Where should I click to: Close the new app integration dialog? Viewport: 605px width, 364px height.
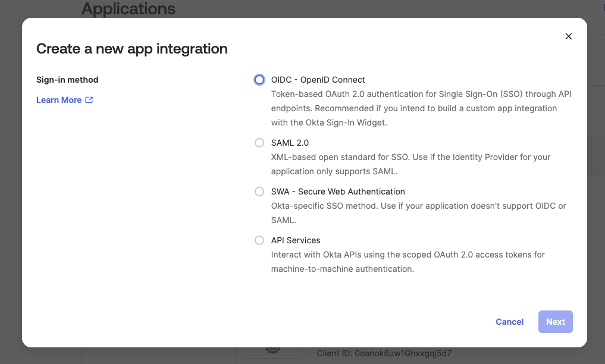(568, 36)
